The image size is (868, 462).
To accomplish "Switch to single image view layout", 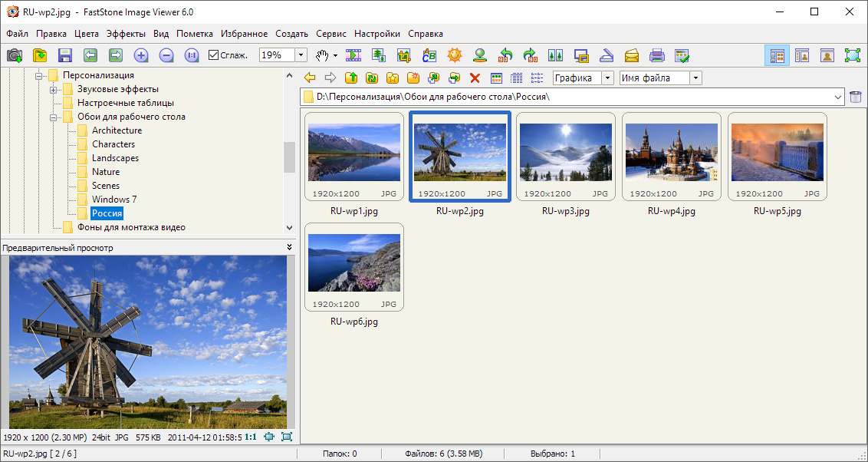I will pyautogui.click(x=827, y=54).
